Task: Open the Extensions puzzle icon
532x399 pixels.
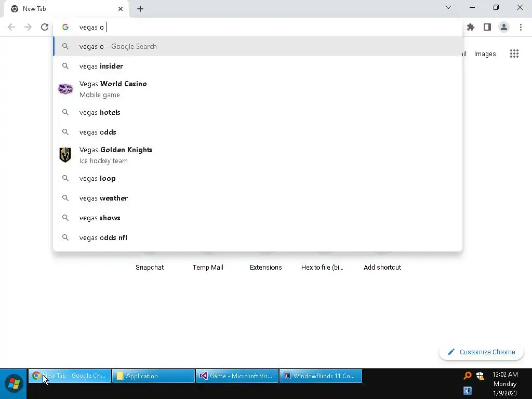Action: tap(471, 27)
